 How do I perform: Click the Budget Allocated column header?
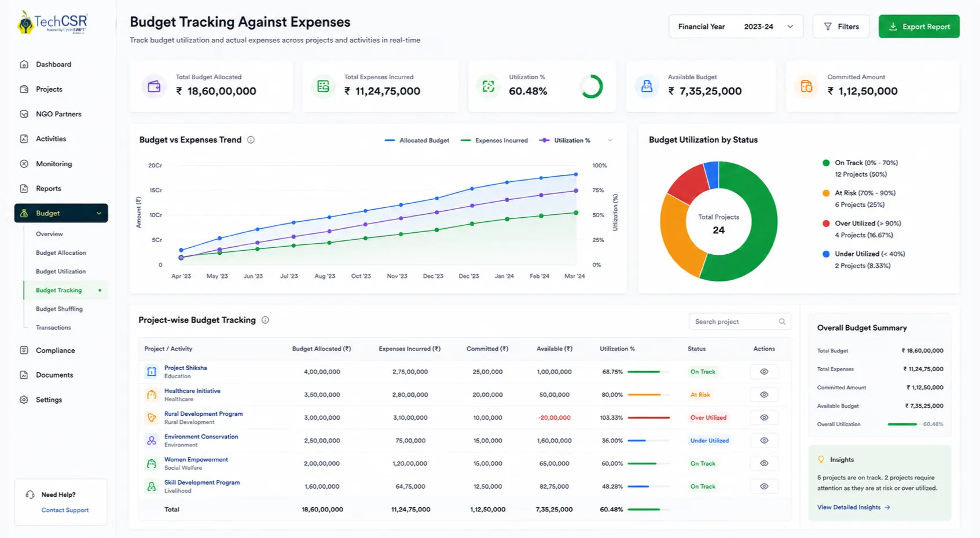click(x=321, y=349)
